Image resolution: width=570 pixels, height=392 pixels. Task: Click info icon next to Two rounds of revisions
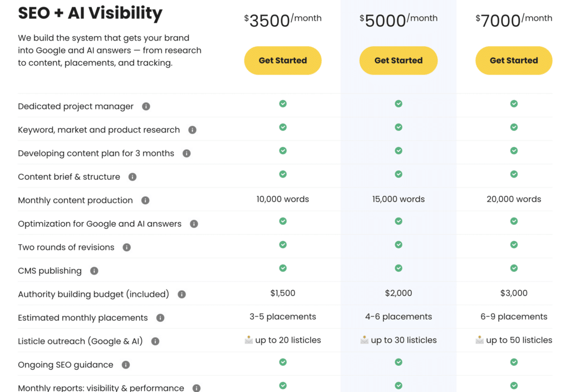pos(126,247)
